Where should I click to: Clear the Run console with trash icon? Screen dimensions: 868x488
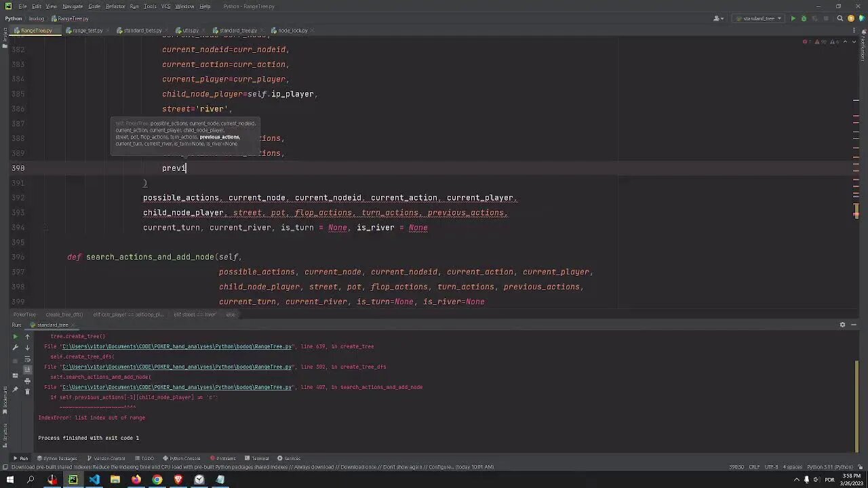click(x=27, y=391)
